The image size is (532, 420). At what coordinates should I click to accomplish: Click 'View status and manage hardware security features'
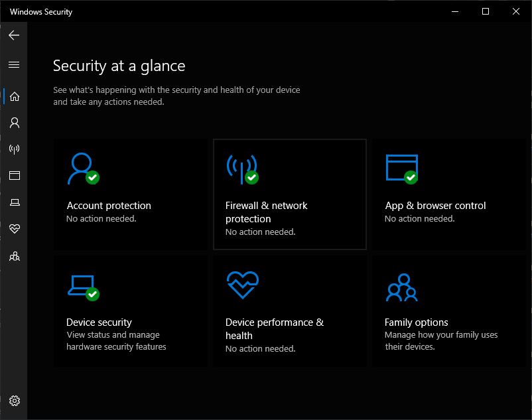[116, 340]
